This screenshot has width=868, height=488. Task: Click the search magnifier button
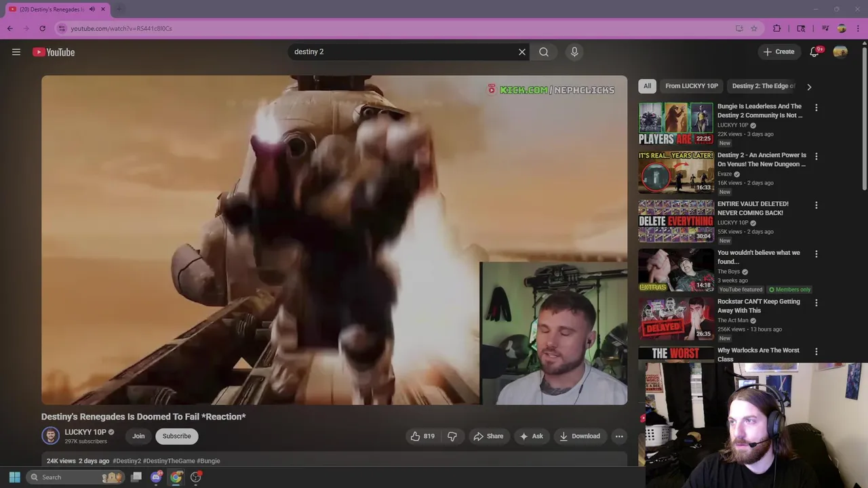544,52
